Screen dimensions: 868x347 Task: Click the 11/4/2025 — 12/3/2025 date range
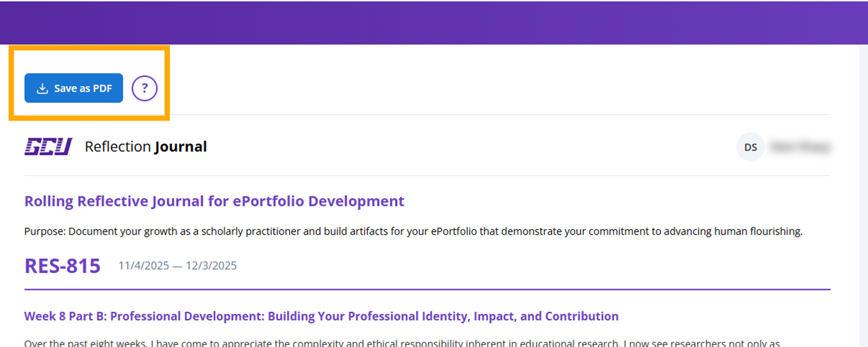[178, 266]
